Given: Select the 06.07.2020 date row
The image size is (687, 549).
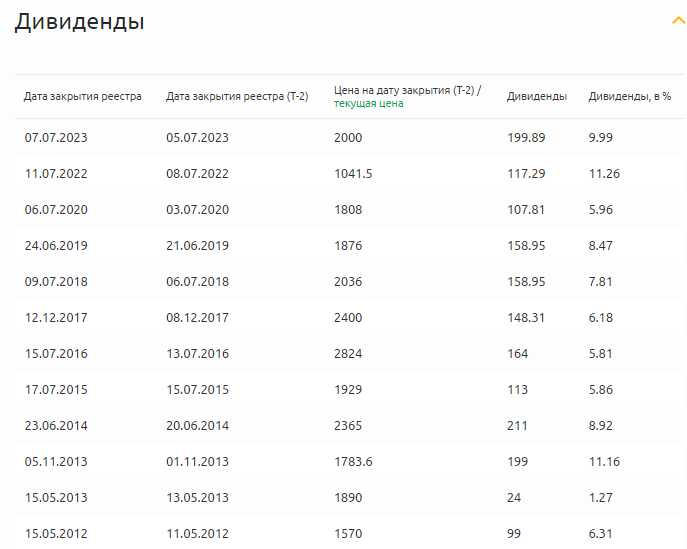Looking at the screenshot, I should [x=56, y=209].
